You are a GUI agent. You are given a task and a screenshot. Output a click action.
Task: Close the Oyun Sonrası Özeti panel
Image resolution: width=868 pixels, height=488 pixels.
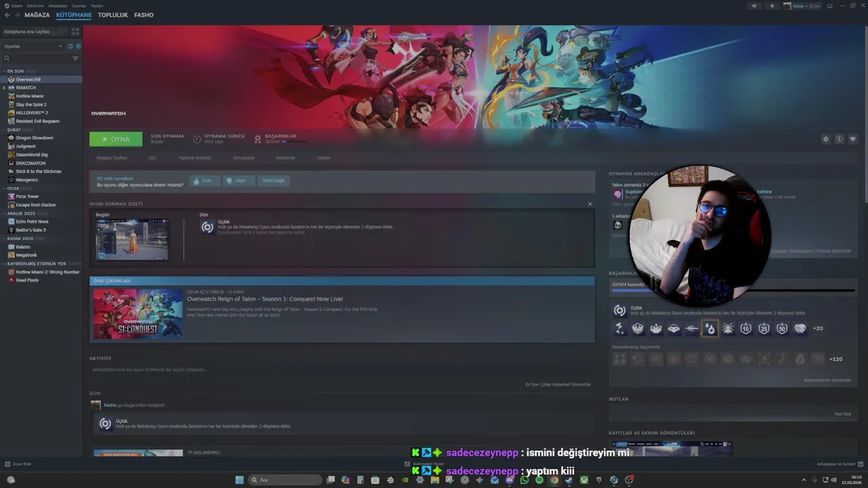pos(590,204)
